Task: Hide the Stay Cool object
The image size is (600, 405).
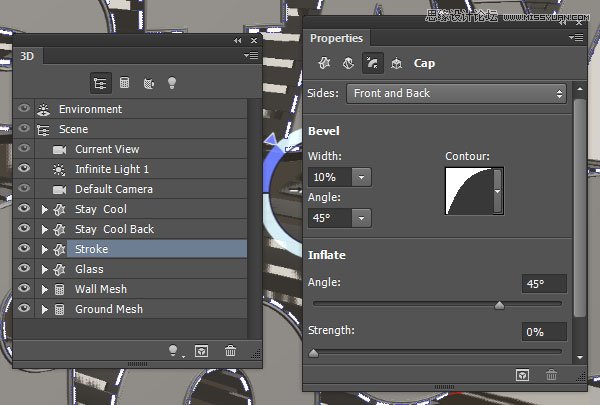Action: coord(24,208)
